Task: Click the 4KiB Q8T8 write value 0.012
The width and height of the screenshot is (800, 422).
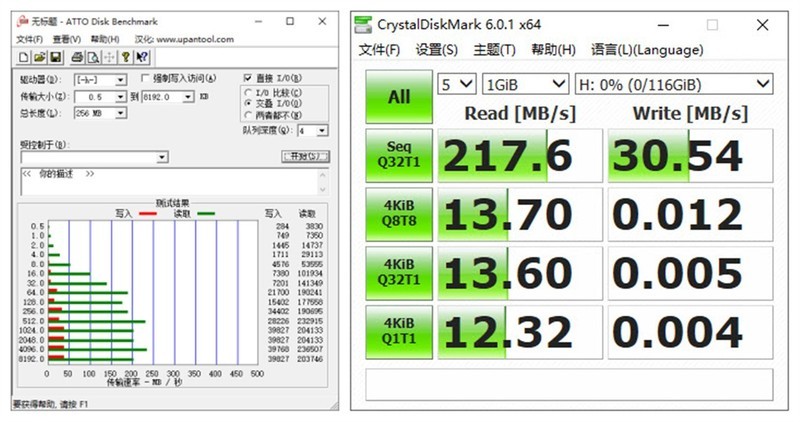Action: pyautogui.click(x=690, y=214)
